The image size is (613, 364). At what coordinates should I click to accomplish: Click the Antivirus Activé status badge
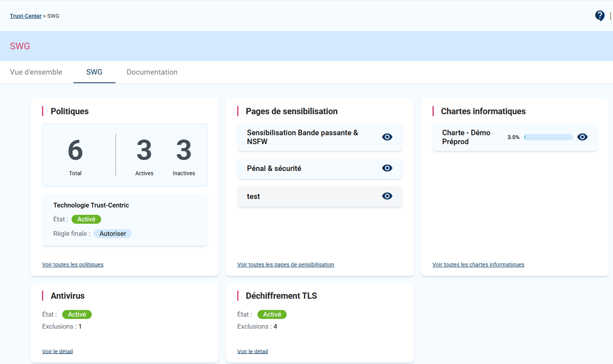click(77, 314)
